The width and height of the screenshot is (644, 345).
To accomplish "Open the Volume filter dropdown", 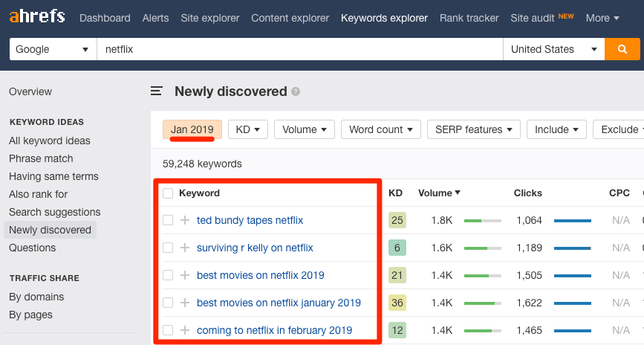I will pos(305,129).
